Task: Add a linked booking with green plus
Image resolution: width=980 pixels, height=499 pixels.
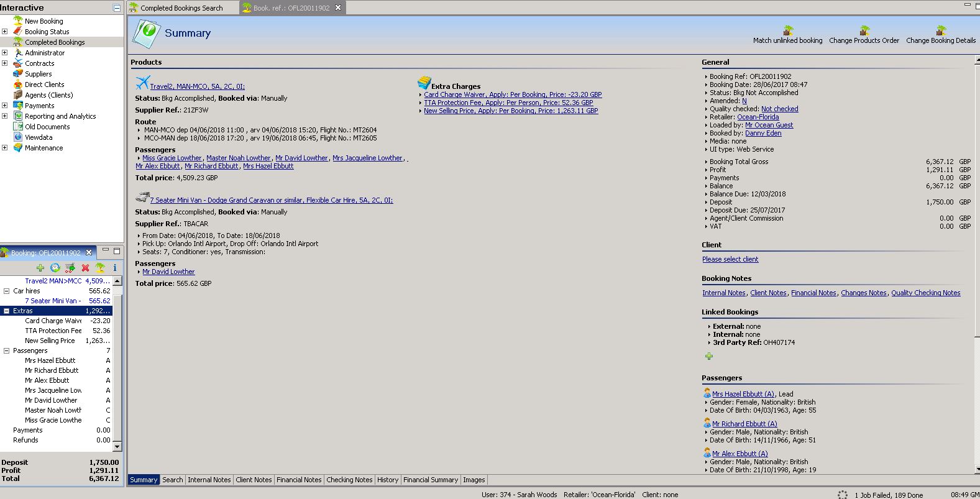Action: click(x=708, y=356)
